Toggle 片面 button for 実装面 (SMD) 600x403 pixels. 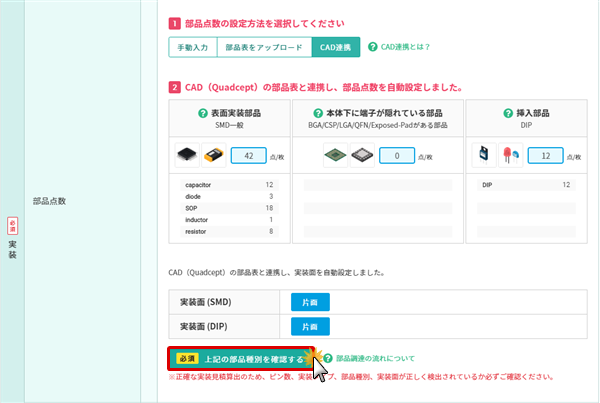click(x=309, y=301)
